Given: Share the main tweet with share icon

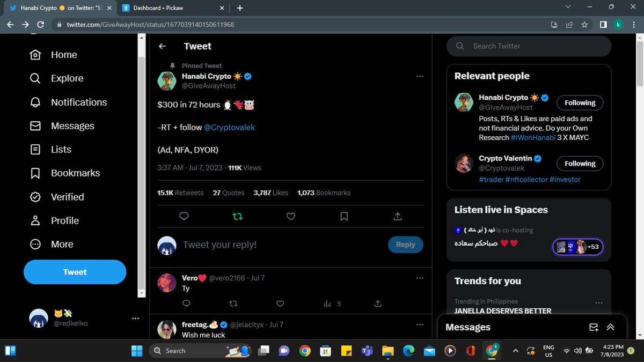Looking at the screenshot, I should [x=398, y=216].
